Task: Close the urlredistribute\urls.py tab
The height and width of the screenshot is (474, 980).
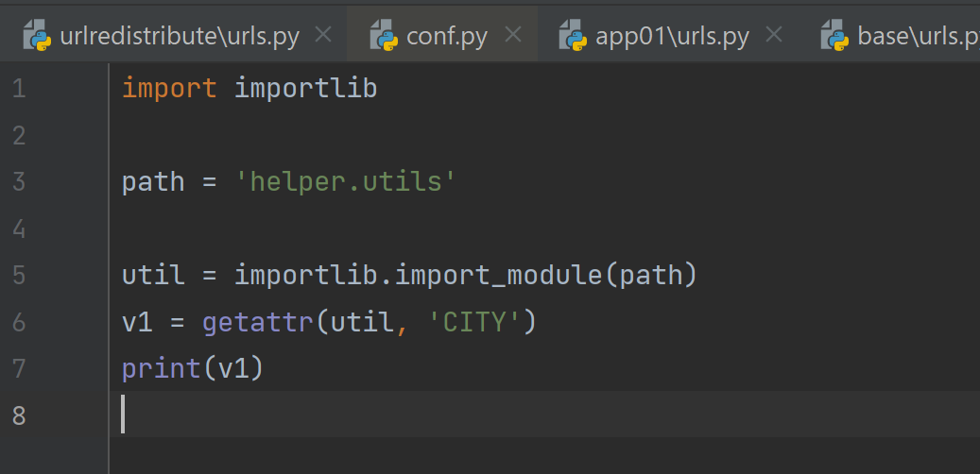Action: point(322,36)
